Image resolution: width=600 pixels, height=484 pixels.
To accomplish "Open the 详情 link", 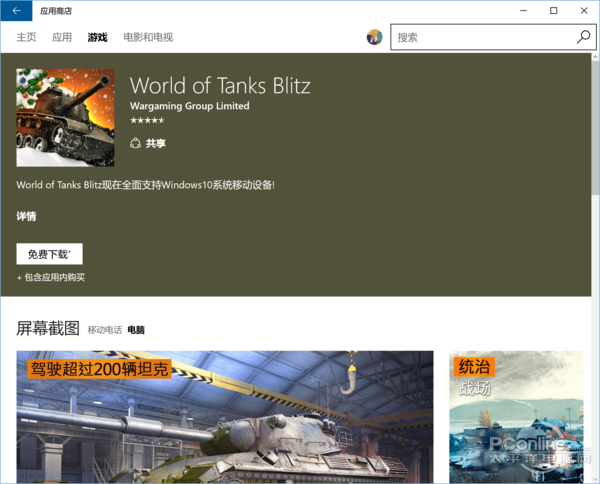I will (x=26, y=216).
